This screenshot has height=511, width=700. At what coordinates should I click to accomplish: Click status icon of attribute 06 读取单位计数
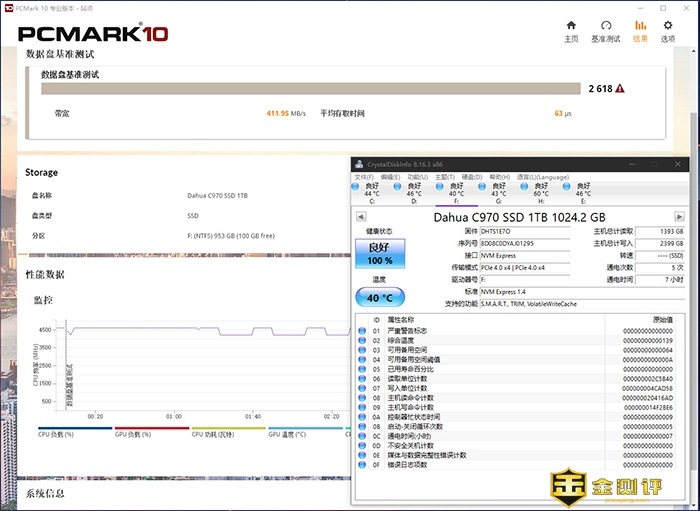coord(362,378)
